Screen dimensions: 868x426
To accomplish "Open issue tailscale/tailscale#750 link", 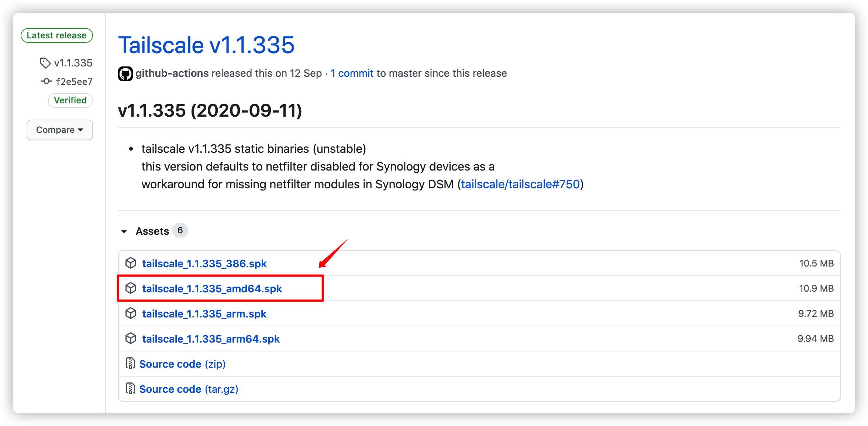I will pos(520,184).
